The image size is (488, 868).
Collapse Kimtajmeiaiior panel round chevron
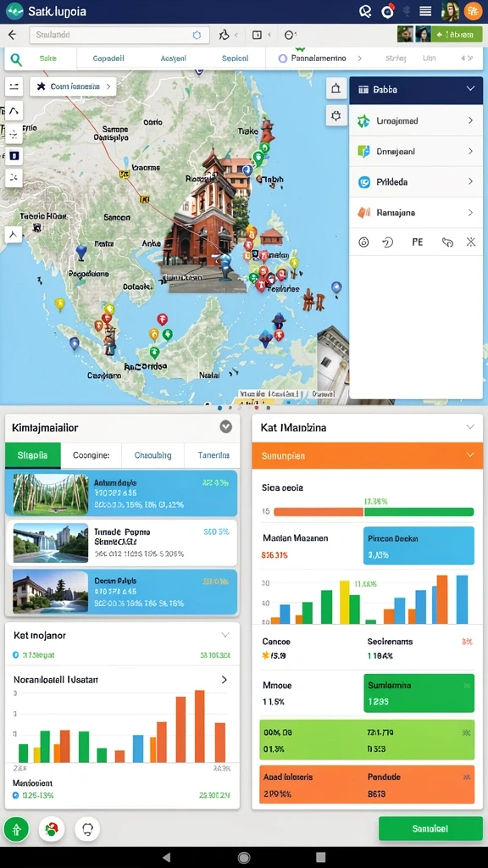(225, 427)
